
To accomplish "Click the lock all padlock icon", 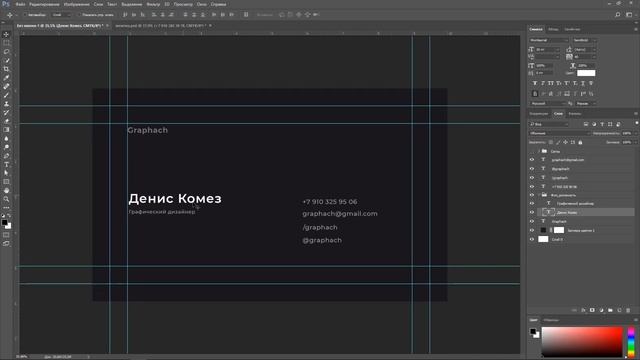I will (x=580, y=142).
